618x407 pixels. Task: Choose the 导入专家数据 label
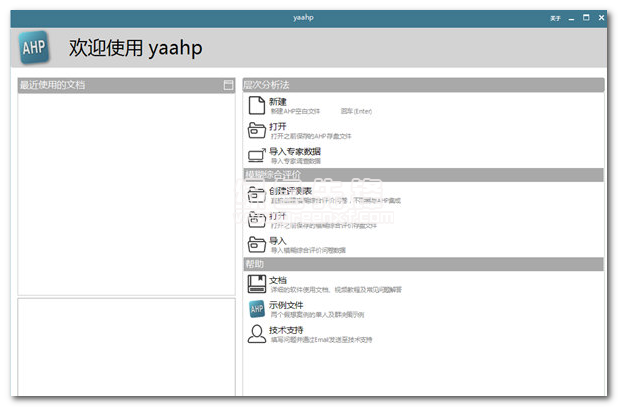pyautogui.click(x=295, y=151)
